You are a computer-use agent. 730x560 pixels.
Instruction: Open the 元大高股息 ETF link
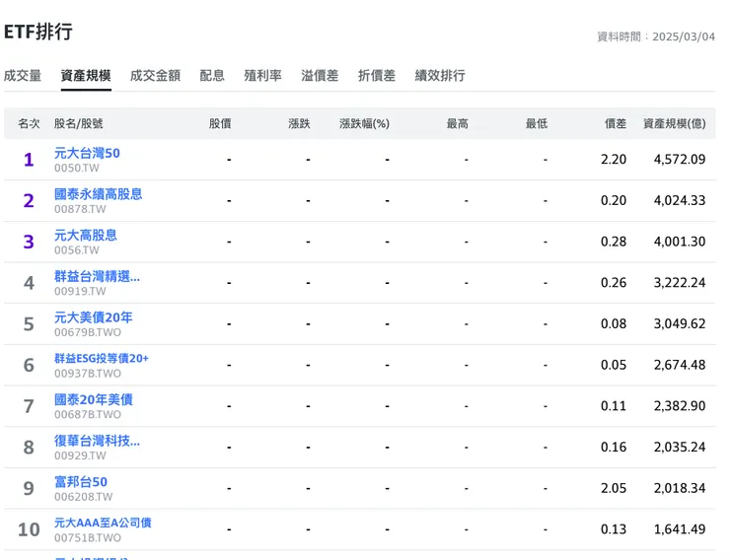click(x=86, y=235)
